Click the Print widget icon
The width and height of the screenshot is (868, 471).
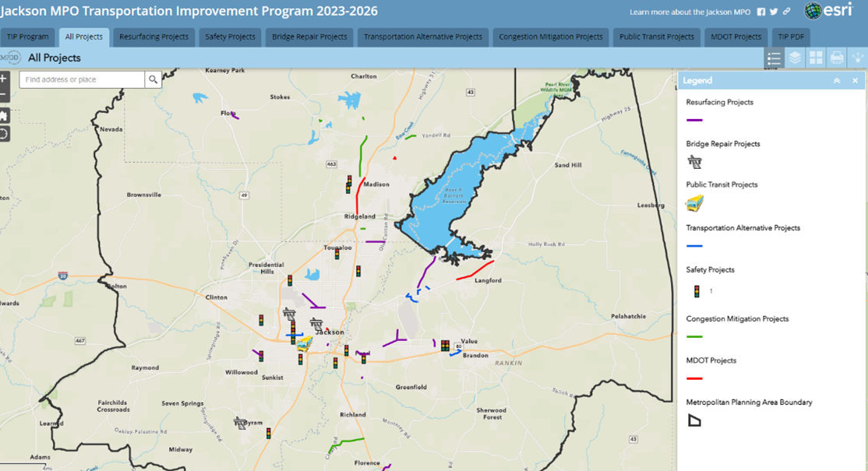837,58
